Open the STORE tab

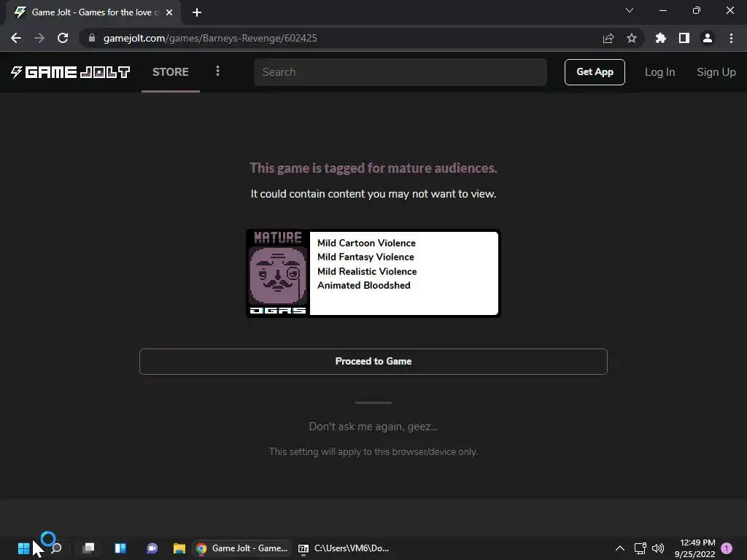(x=171, y=72)
